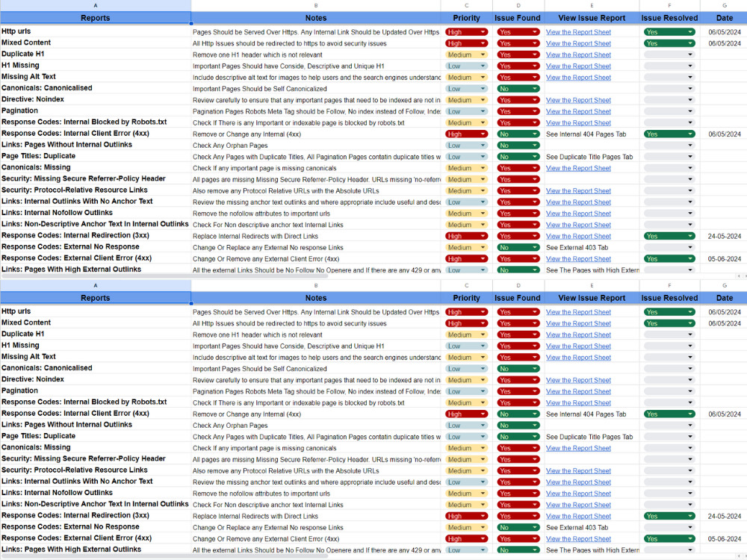Open Priority dropdown for Duplicate H1 in top sheet
747x560 pixels.
[x=466, y=55]
